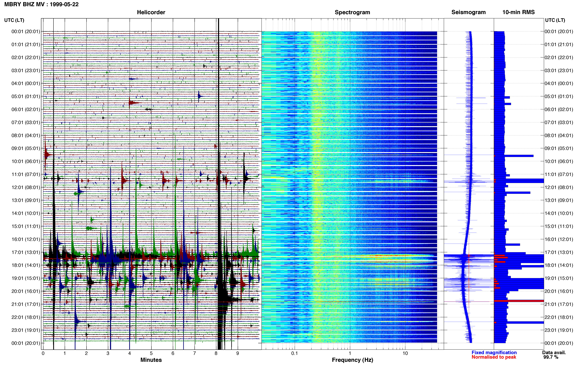Click right axis label '12:01 (08:01)'
This screenshot has height=368, width=588.
tap(559, 187)
